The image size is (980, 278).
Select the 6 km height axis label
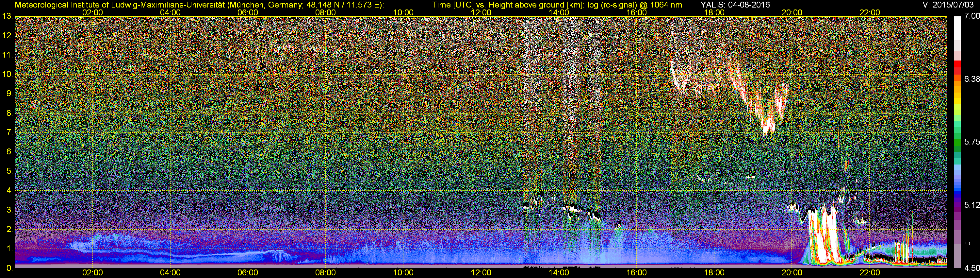9,152
